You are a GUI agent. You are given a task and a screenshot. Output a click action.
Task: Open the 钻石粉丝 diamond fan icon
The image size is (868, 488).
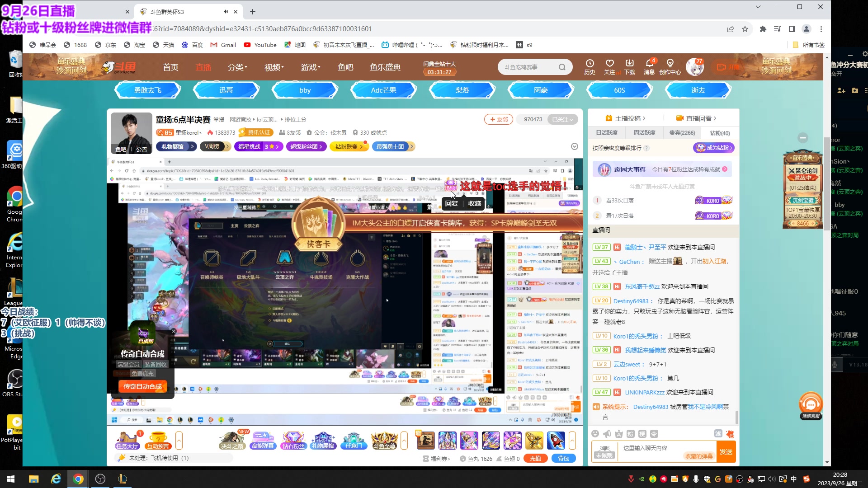[293, 441]
